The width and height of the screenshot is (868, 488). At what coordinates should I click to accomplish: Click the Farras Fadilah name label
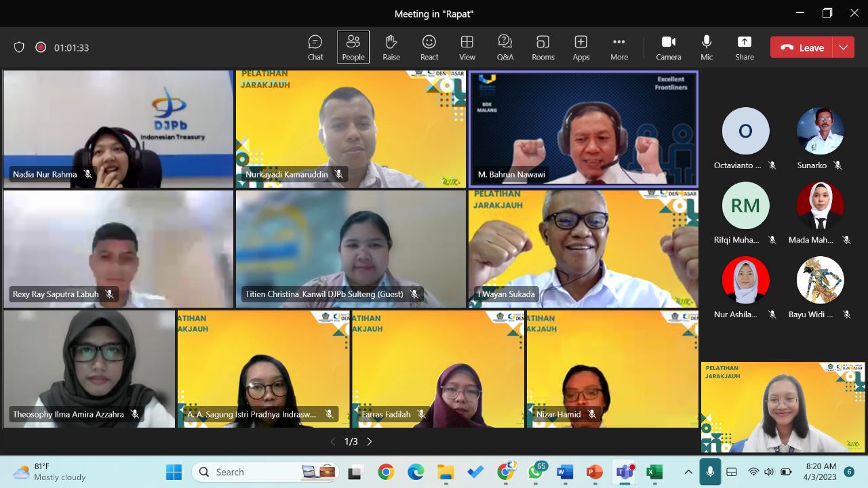tap(387, 414)
